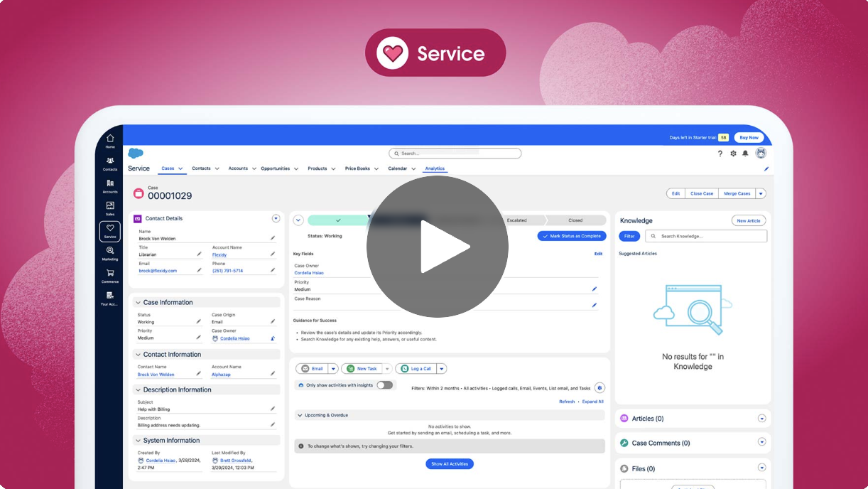Edit the Title Librarian pencil icon

[200, 254]
